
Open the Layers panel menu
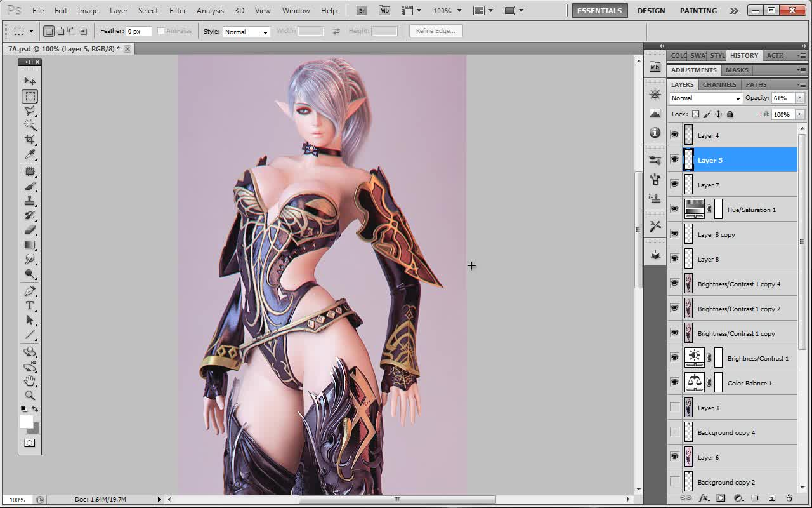tap(801, 84)
